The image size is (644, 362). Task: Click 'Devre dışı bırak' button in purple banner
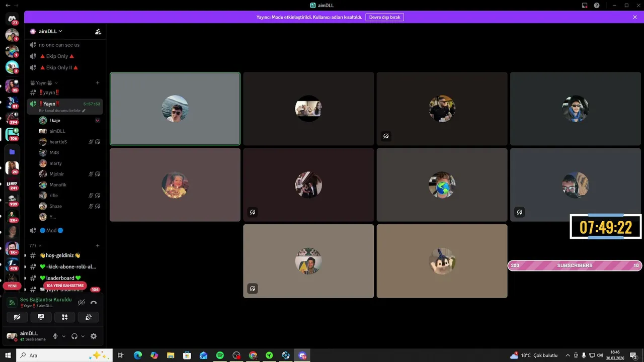click(x=384, y=17)
